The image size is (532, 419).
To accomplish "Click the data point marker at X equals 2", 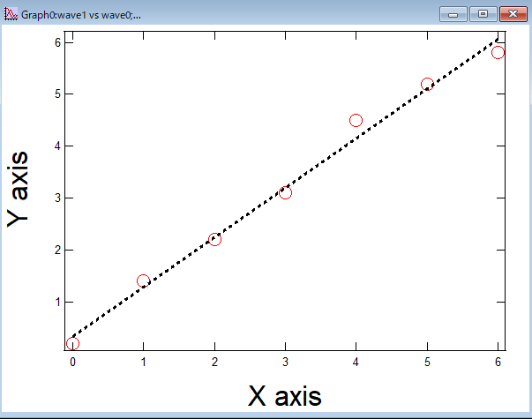I will coord(214,239).
